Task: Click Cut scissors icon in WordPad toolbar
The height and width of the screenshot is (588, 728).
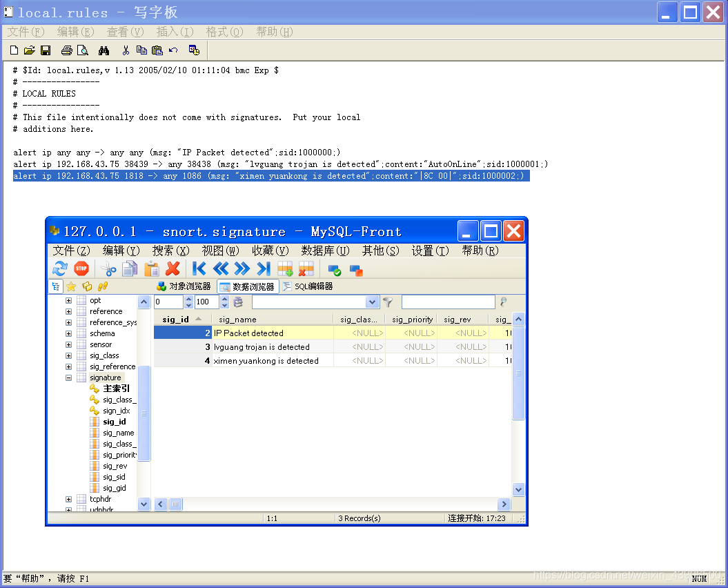Action: pyautogui.click(x=126, y=50)
